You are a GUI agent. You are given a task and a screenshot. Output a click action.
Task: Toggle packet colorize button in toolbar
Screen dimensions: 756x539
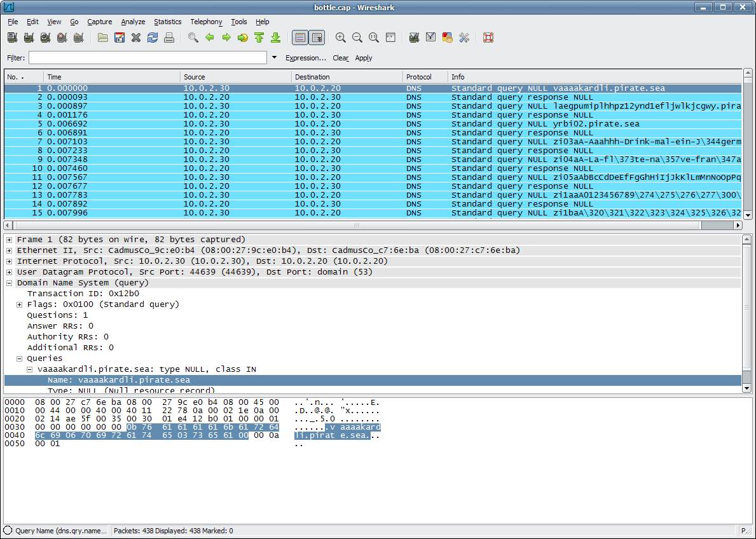click(x=300, y=38)
